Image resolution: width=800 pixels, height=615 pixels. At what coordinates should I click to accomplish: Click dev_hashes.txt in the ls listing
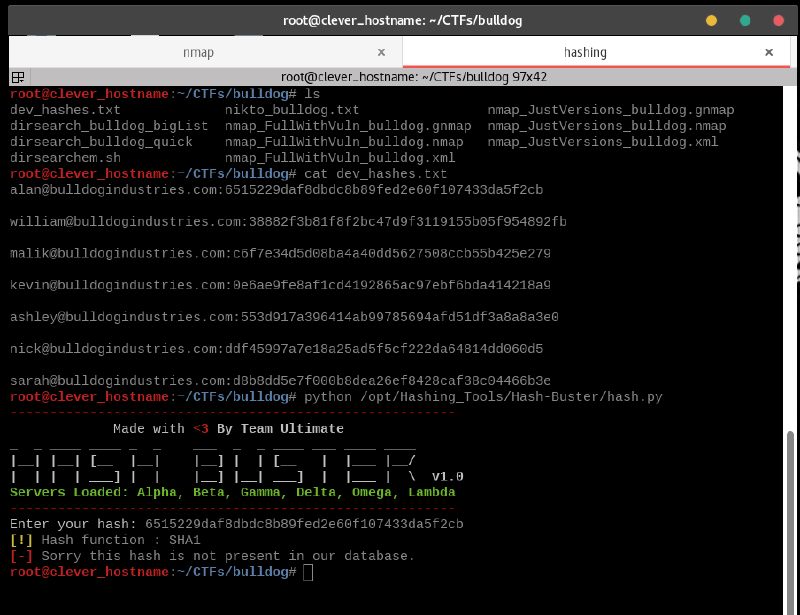coord(65,110)
